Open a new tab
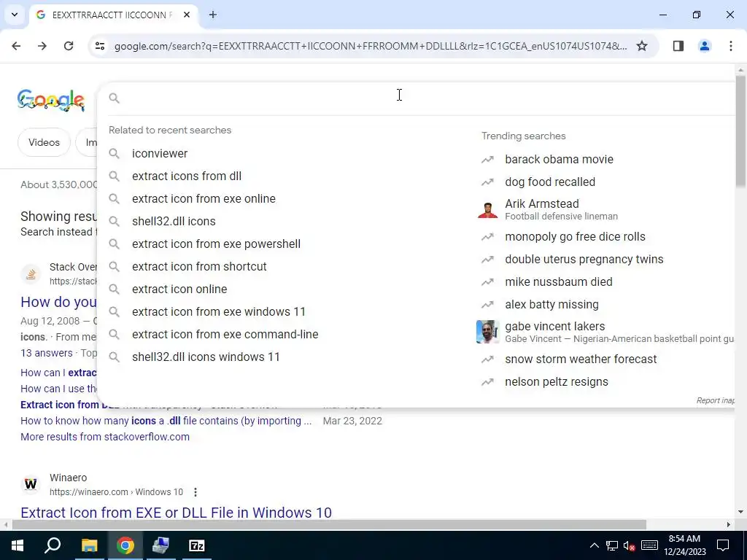This screenshot has height=560, width=747. (x=213, y=15)
